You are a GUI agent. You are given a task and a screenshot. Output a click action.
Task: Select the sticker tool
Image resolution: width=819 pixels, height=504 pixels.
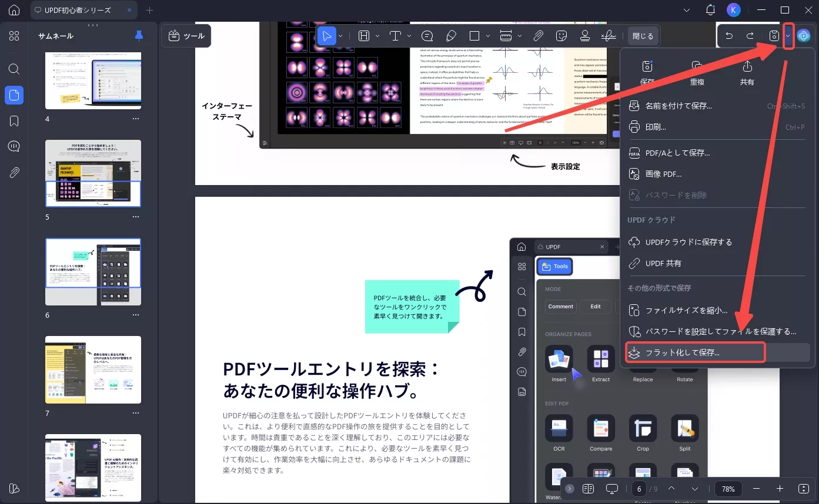[561, 36]
